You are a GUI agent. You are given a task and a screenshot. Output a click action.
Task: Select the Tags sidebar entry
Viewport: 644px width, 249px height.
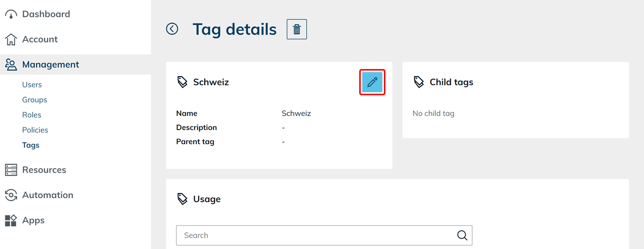coord(31,145)
